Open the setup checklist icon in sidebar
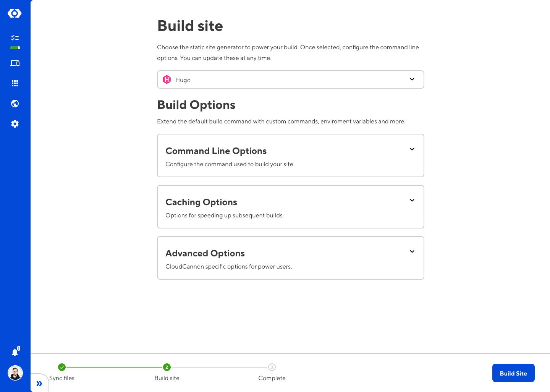550x392 pixels. click(x=15, y=38)
